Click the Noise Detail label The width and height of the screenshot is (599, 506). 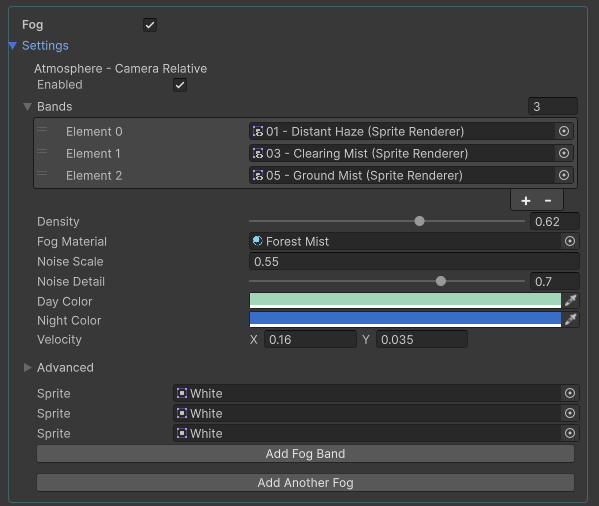coord(71,282)
